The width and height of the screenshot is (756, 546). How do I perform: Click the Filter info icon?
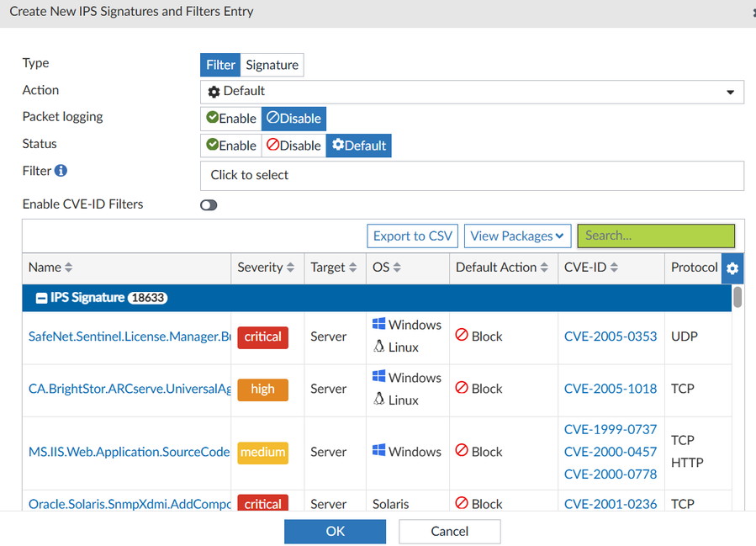click(x=61, y=170)
